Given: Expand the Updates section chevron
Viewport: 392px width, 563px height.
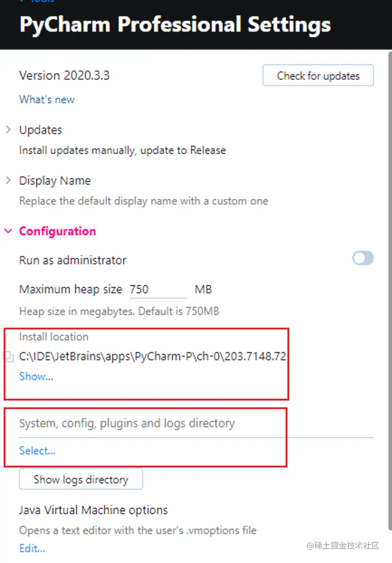Looking at the screenshot, I should 8,130.
